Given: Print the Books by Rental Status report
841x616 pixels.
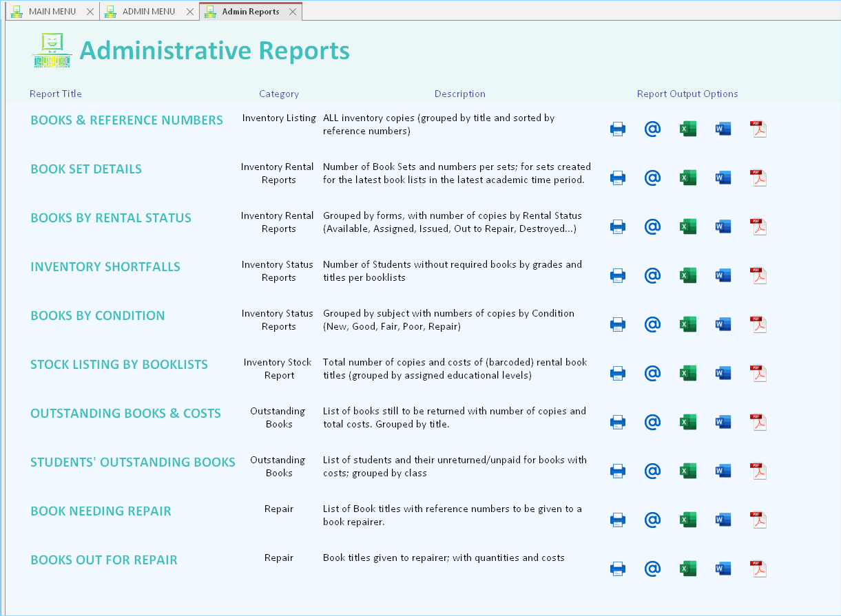Looking at the screenshot, I should pos(618,226).
